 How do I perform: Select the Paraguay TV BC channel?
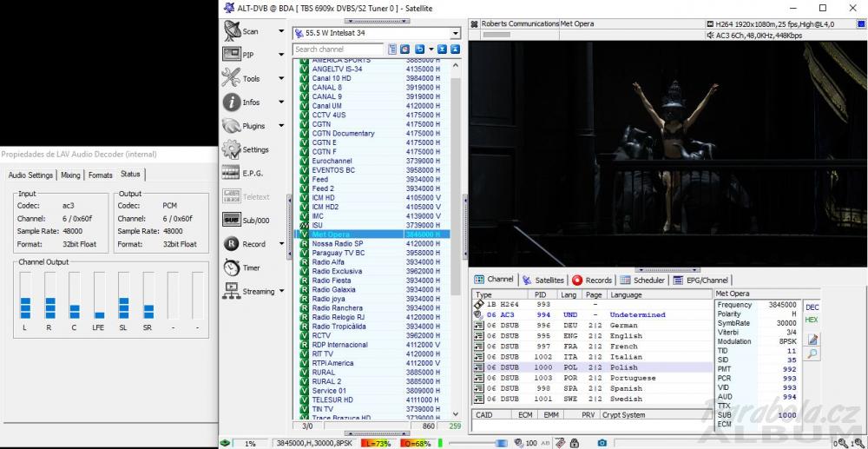click(x=372, y=253)
